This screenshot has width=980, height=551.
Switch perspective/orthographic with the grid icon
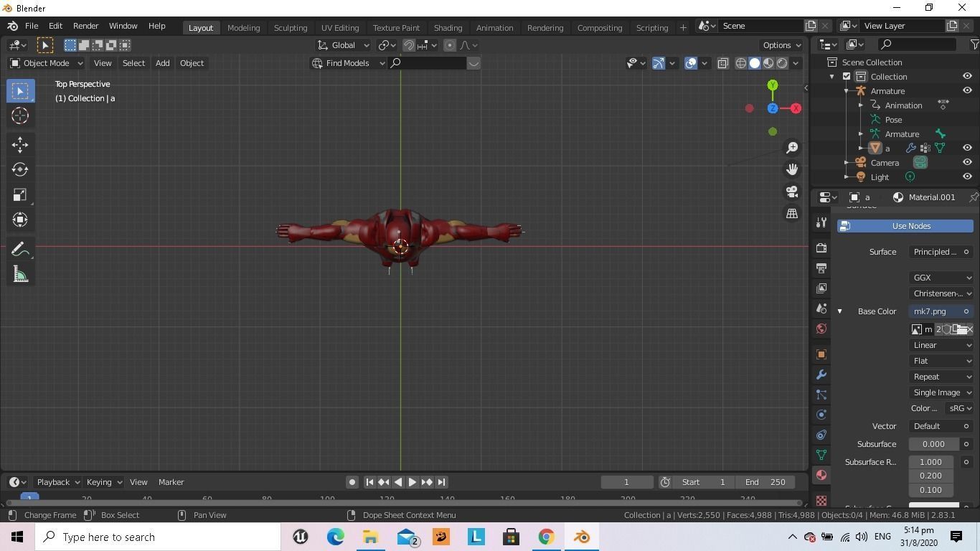click(792, 214)
